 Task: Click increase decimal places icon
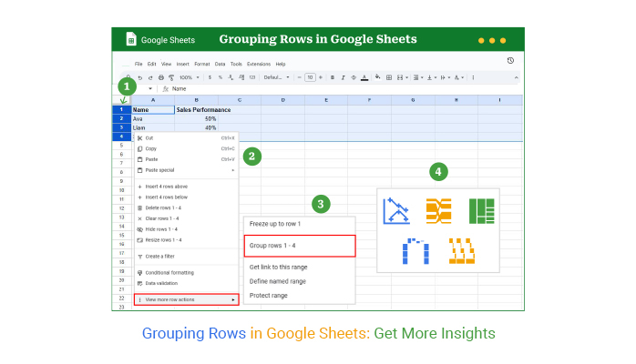pyautogui.click(x=241, y=77)
